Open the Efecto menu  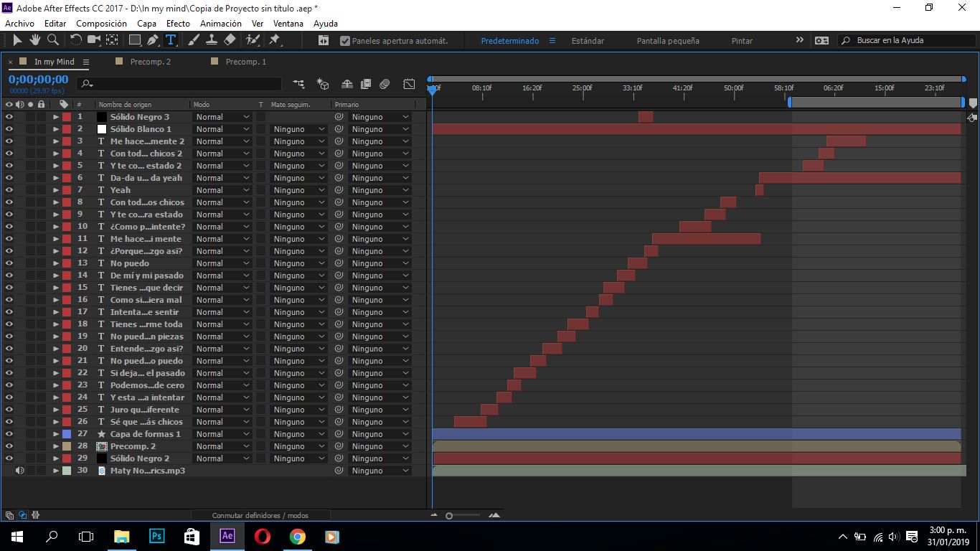pyautogui.click(x=178, y=24)
